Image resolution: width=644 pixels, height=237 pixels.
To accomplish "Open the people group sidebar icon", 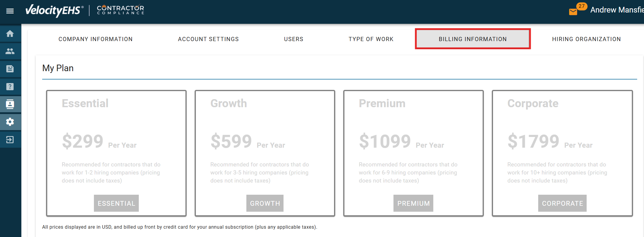I will coord(10,51).
